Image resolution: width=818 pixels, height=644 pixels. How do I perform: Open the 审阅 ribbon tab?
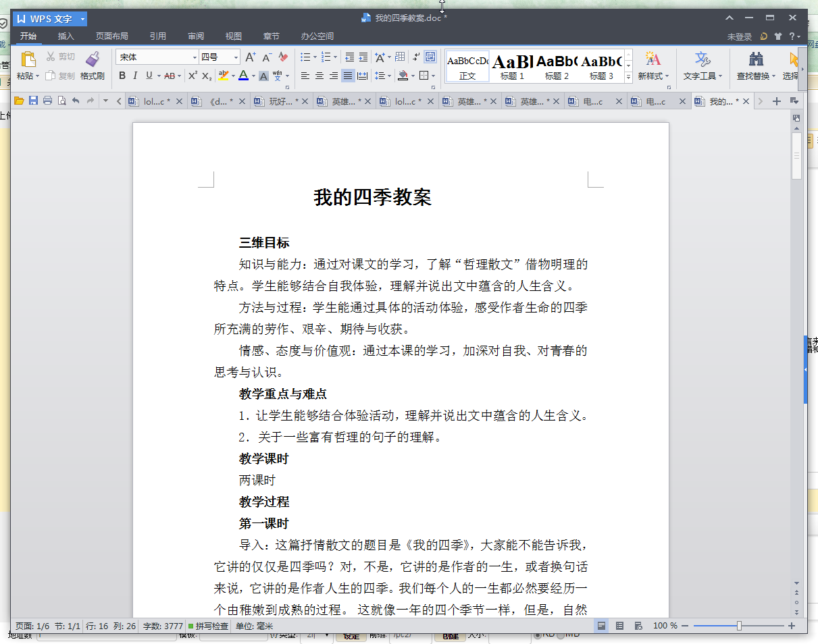pyautogui.click(x=196, y=36)
